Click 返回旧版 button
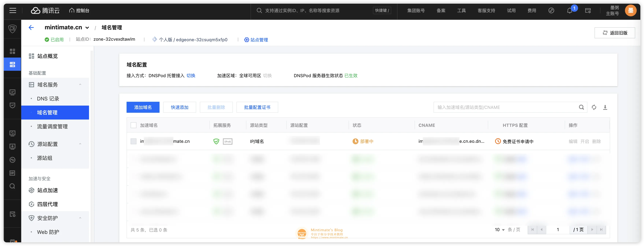644x246 pixels. [615, 33]
